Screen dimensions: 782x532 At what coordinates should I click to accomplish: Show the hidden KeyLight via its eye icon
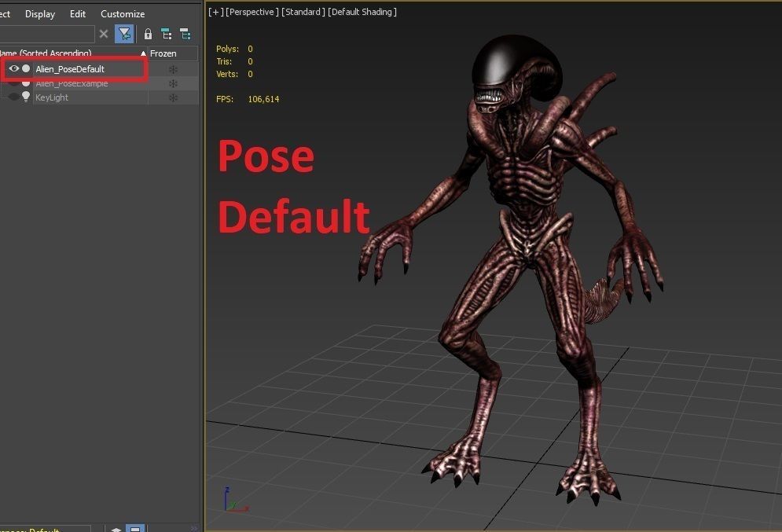[14, 97]
